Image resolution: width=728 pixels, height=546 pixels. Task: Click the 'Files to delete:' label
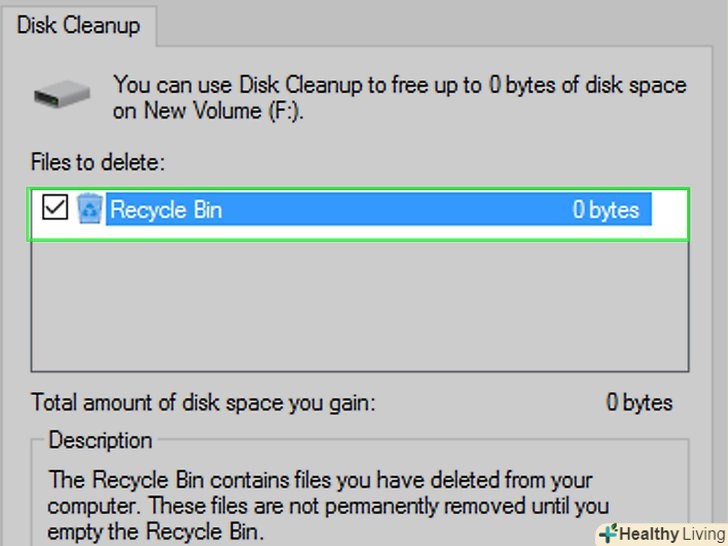pos(97,161)
